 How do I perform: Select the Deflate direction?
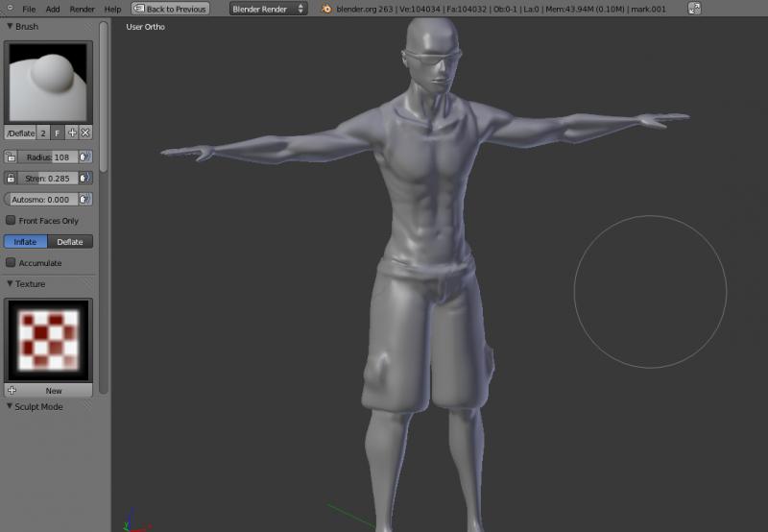click(x=70, y=241)
